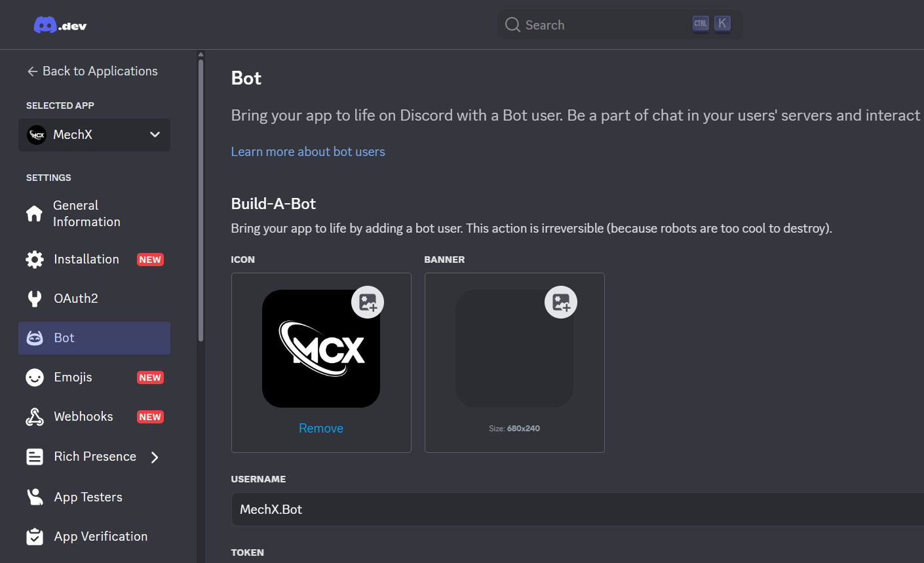
Task: Click the OAuth2 wrench icon
Action: [x=34, y=299]
